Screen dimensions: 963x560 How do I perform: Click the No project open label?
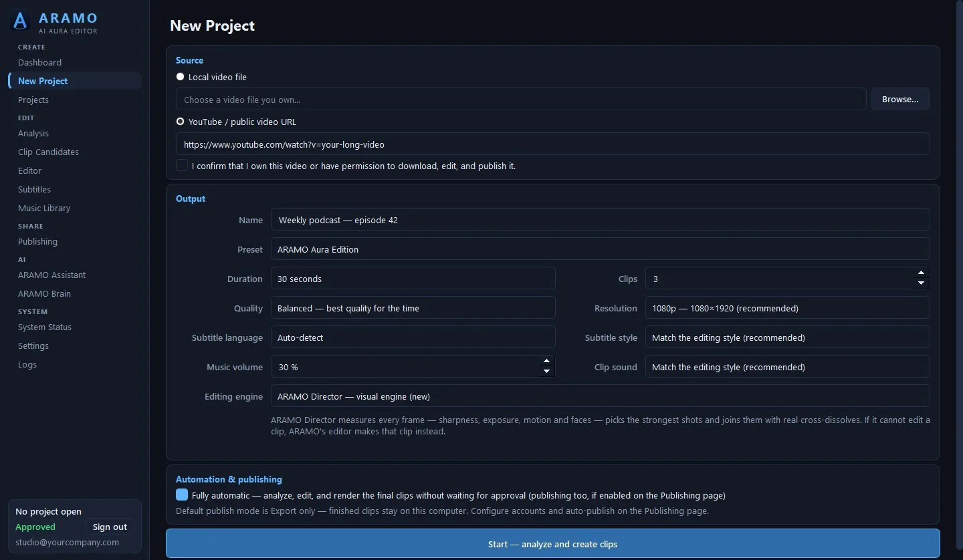tap(48, 511)
